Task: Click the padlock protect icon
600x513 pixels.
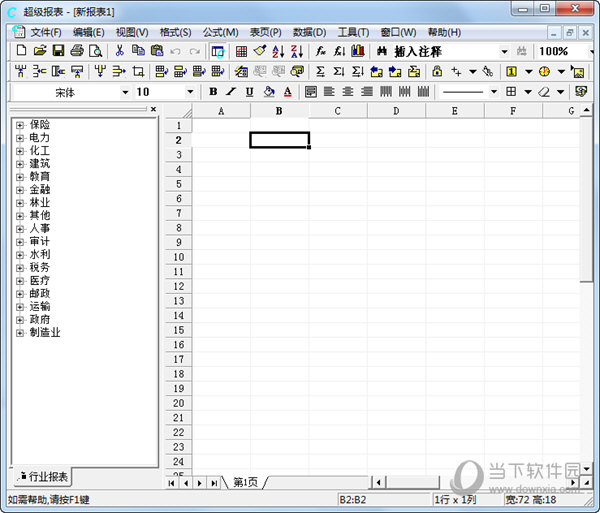Action: pyautogui.click(x=437, y=71)
